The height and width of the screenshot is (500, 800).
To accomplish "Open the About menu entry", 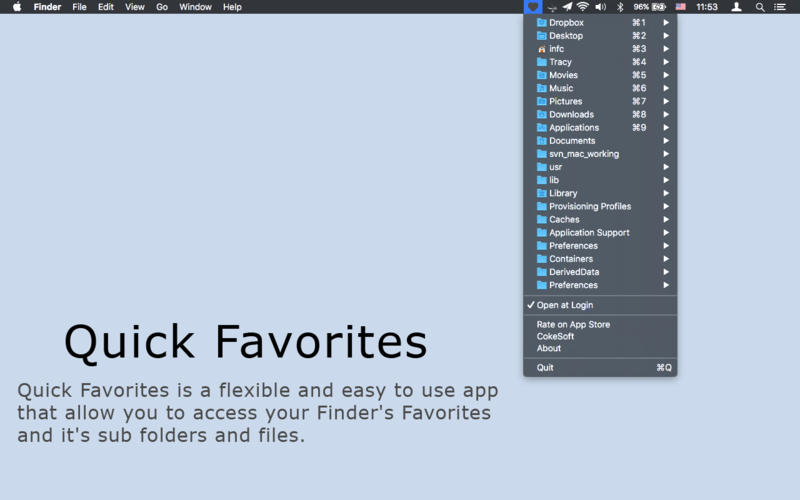I will point(549,349).
